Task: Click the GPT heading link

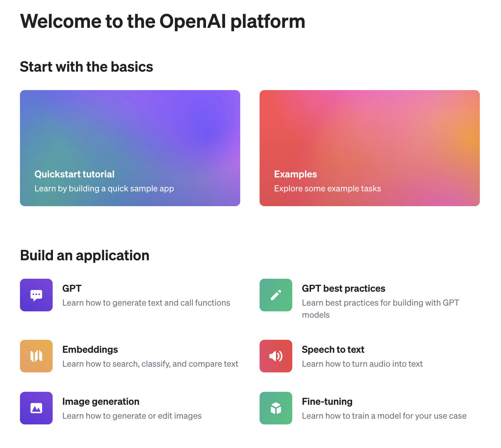Action: pos(72,288)
